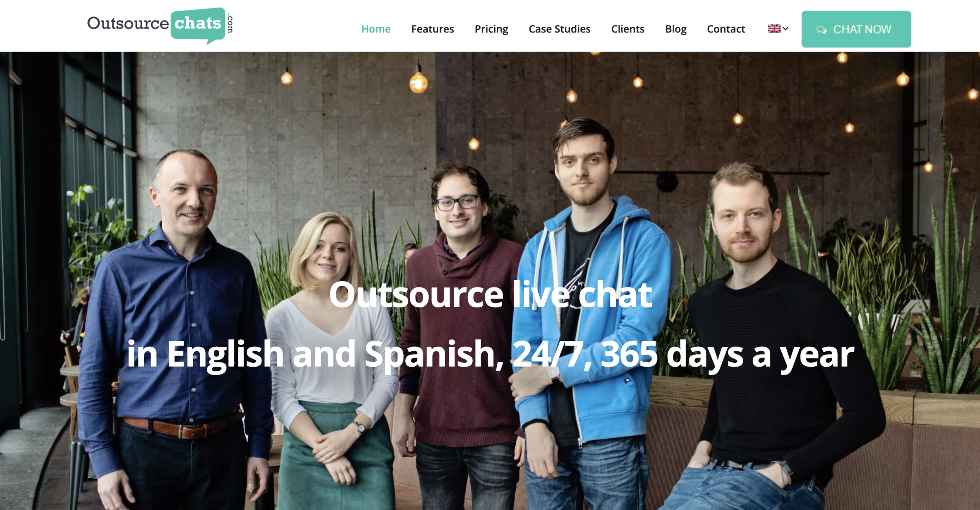Click the 'Outsource' word in the logo
The image size is (980, 510).
click(x=128, y=23)
